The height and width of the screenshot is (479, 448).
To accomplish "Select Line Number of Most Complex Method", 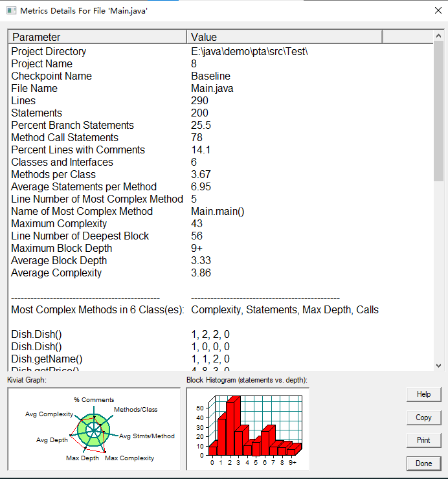I will coord(220,199).
